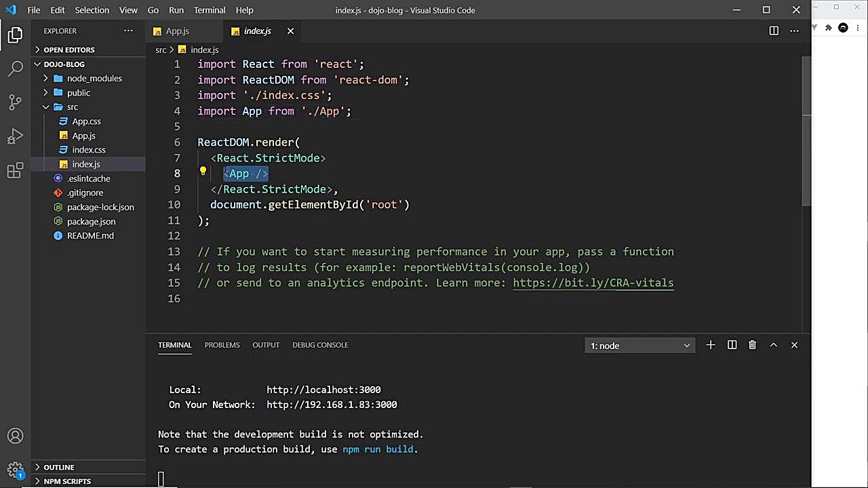This screenshot has height=488, width=868.
Task: Open Accounts menu in activity bar
Action: [x=15, y=436]
